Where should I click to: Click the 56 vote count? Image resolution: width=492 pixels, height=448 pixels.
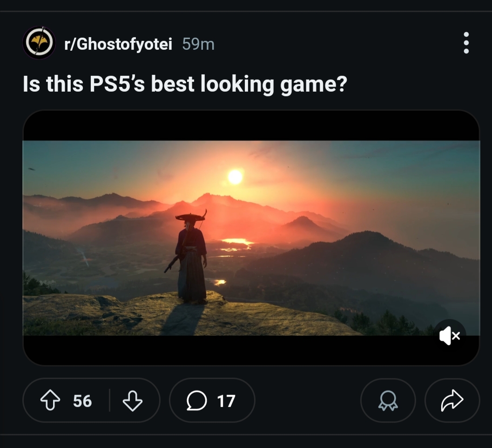point(82,401)
